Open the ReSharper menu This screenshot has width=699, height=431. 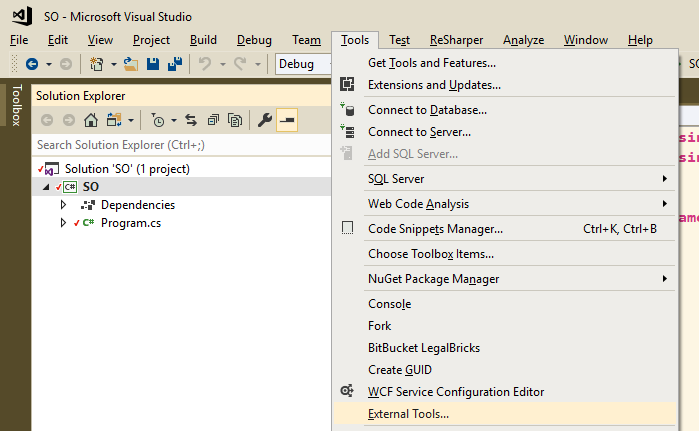456,40
